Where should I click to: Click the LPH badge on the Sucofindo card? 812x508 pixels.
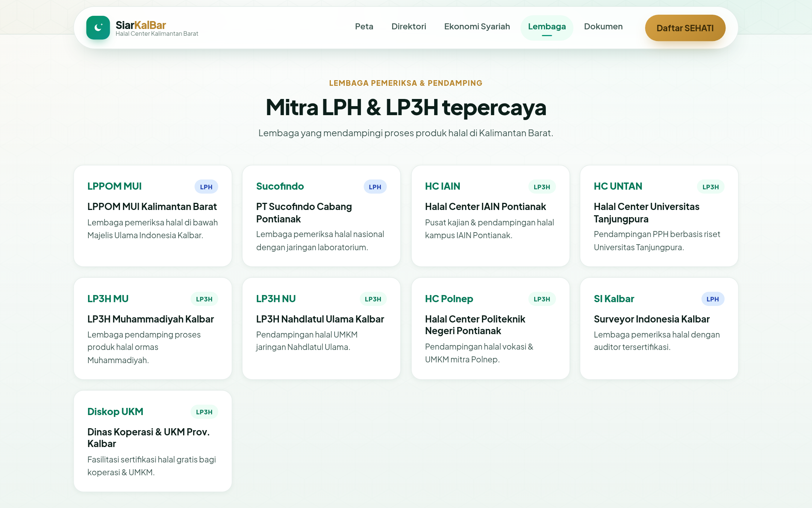[375, 187]
